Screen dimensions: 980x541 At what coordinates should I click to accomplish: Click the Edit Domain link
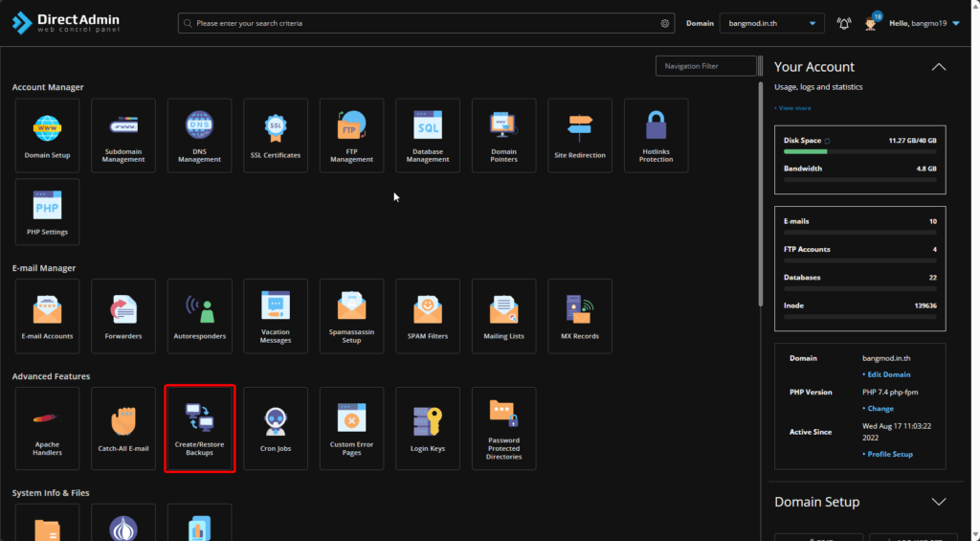[x=888, y=374]
